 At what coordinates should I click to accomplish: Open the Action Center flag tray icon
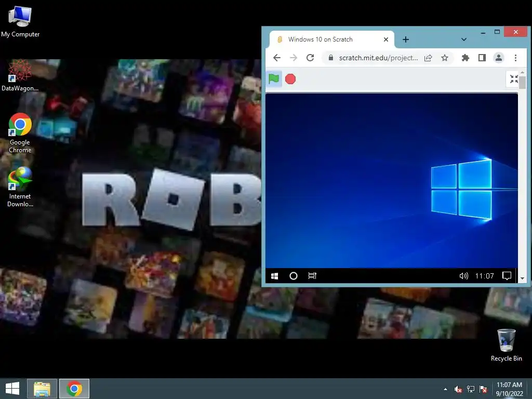[483, 389]
